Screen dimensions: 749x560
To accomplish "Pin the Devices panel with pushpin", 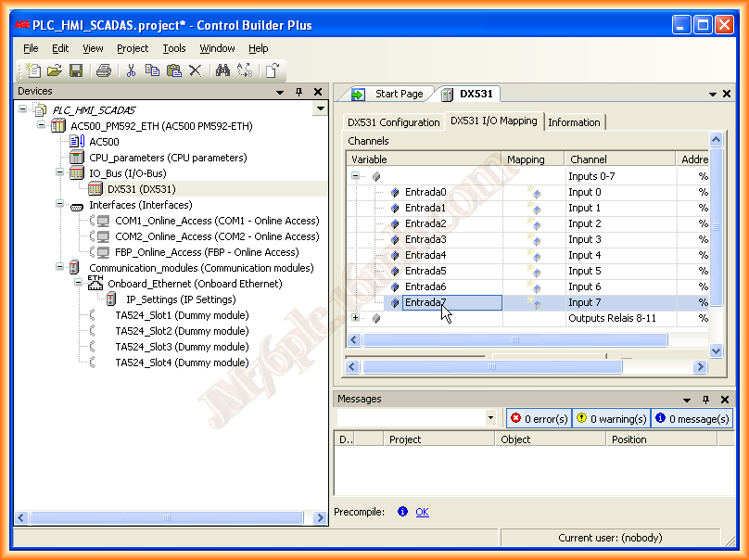I will tap(298, 92).
